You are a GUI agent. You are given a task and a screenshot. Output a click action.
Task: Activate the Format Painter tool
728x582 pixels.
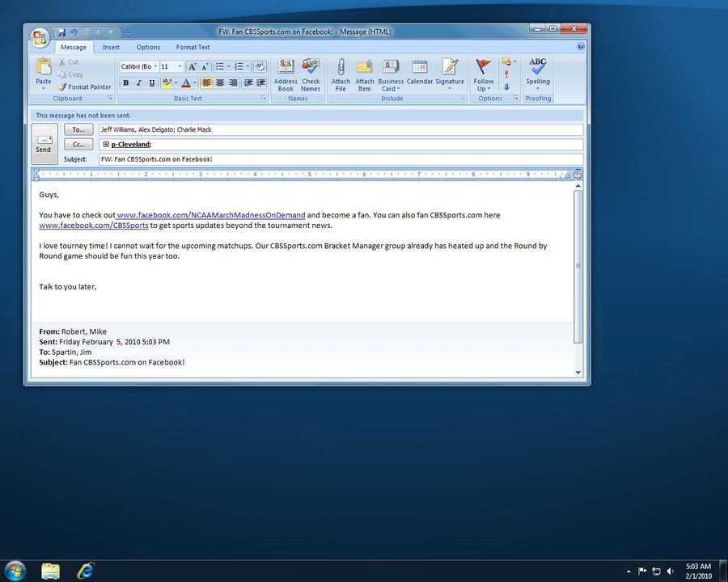tap(85, 86)
